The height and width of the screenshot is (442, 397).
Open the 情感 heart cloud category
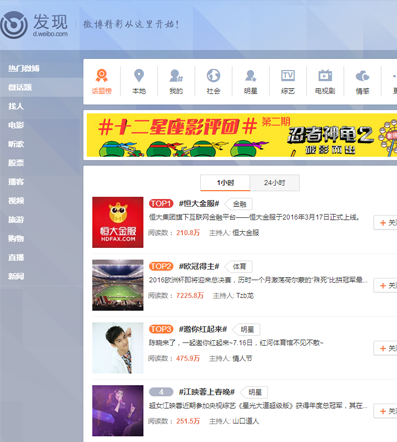click(362, 82)
